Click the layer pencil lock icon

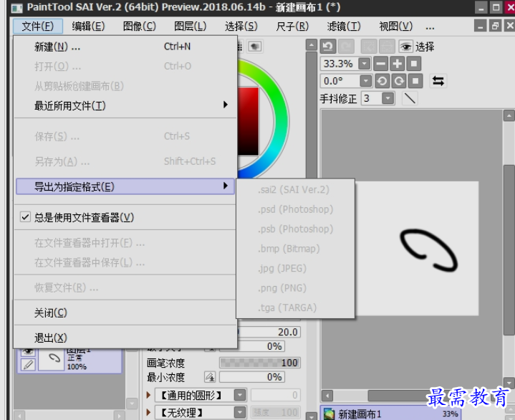click(28, 365)
